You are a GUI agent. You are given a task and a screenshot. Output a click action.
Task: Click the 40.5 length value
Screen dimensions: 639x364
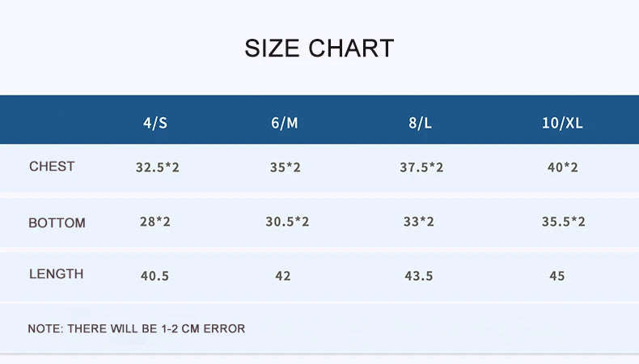click(x=154, y=276)
